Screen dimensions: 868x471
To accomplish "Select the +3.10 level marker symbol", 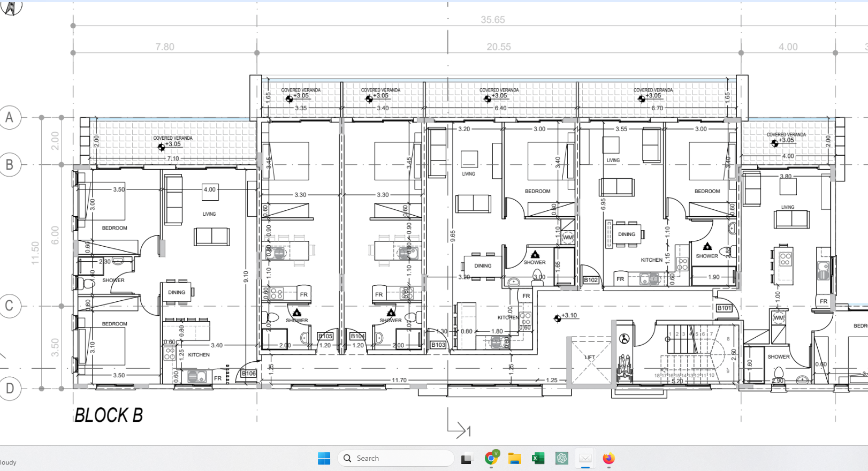I will pos(558,318).
